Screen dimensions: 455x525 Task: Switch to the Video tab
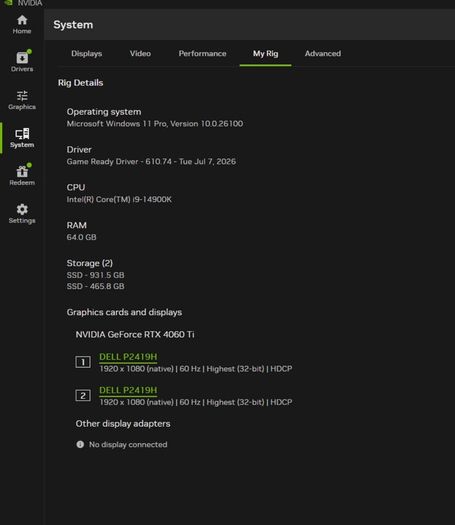140,54
